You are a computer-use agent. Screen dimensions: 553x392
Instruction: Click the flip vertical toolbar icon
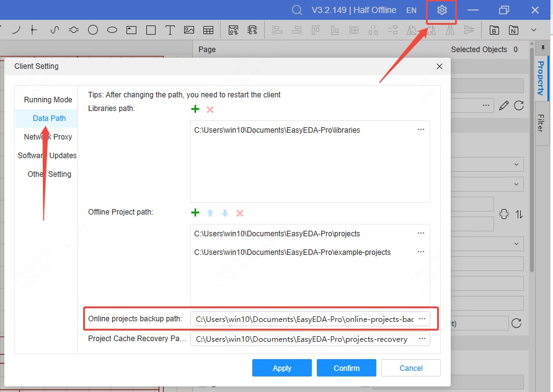[469, 30]
